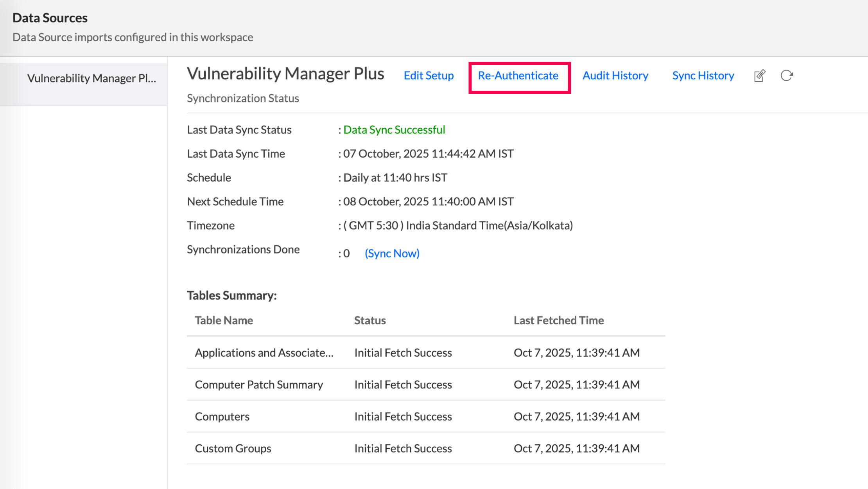Select Applications and Associate... table row

264,353
